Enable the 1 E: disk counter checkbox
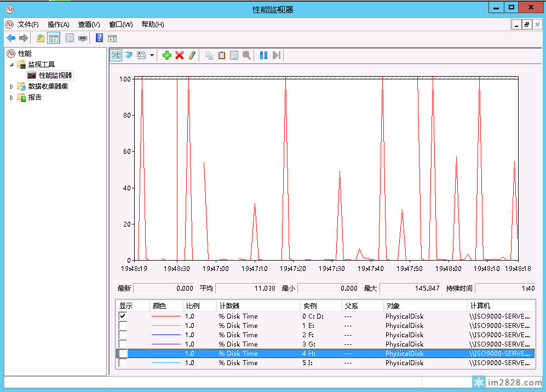 click(123, 326)
